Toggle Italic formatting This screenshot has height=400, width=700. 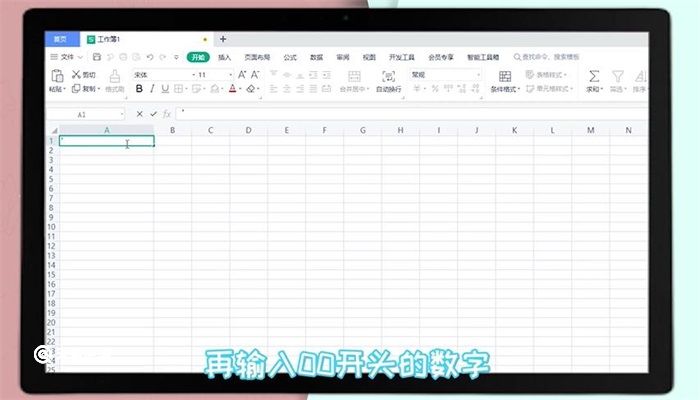tap(152, 89)
